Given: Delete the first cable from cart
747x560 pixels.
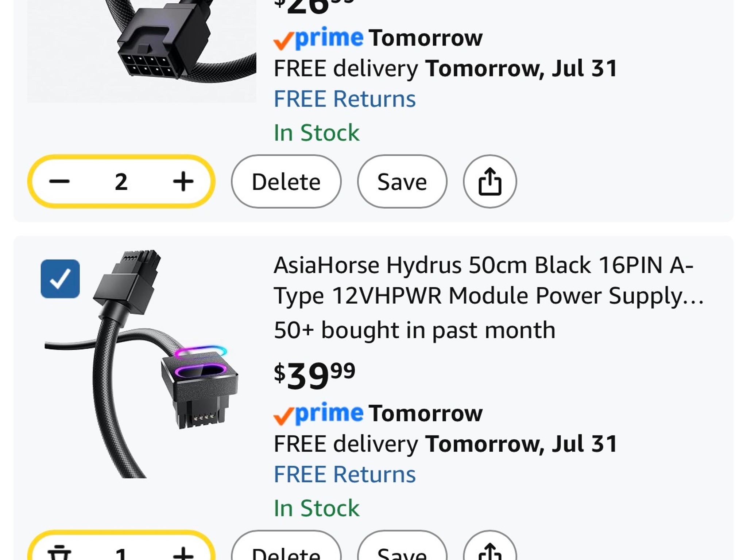Looking at the screenshot, I should 286,181.
